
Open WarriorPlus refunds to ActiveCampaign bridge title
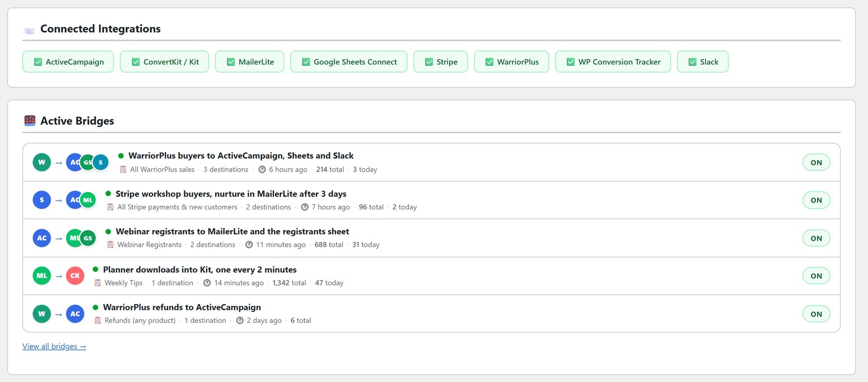(x=182, y=307)
